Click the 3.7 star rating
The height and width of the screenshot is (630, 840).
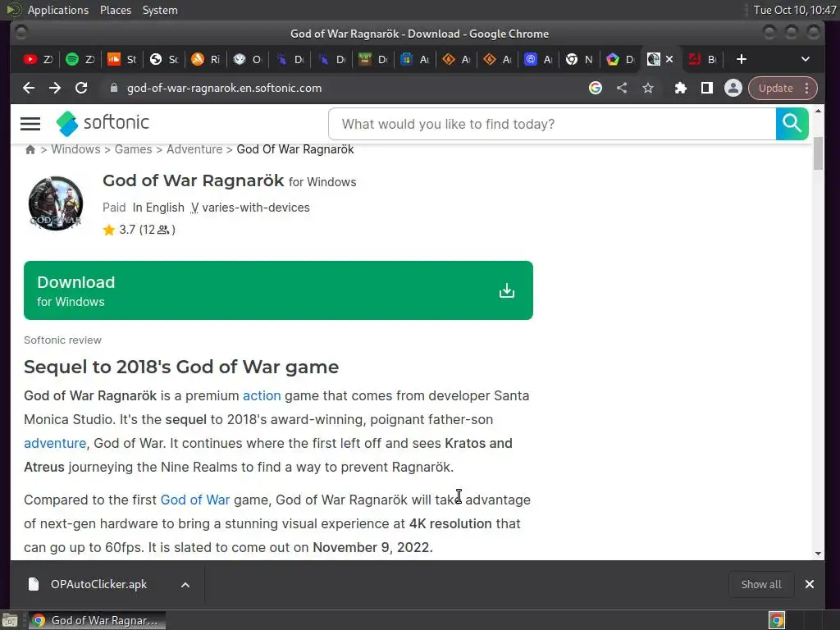point(139,230)
